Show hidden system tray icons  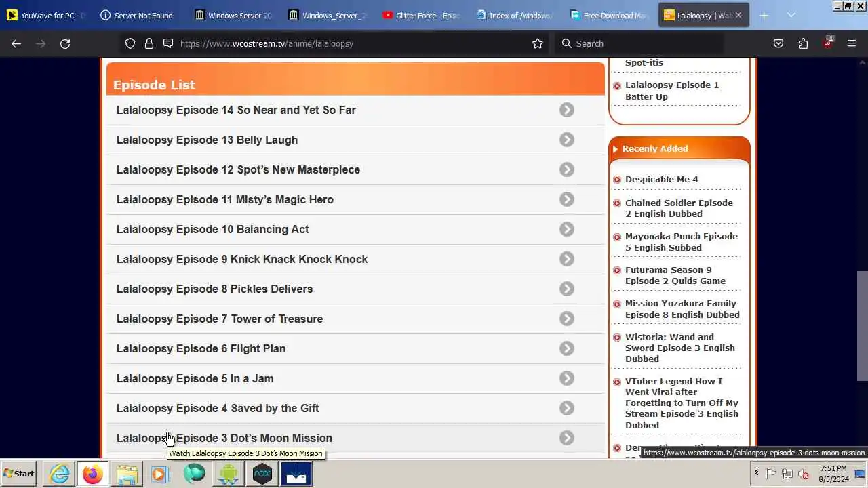click(756, 473)
